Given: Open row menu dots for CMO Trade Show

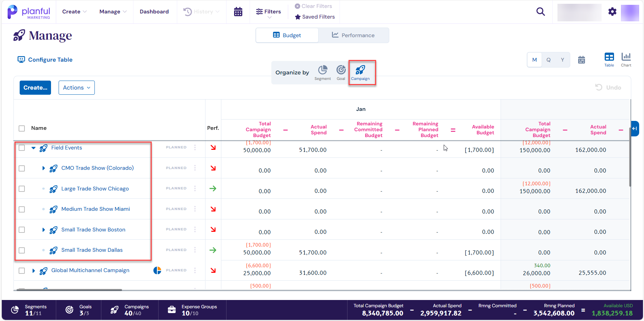Looking at the screenshot, I should [195, 168].
